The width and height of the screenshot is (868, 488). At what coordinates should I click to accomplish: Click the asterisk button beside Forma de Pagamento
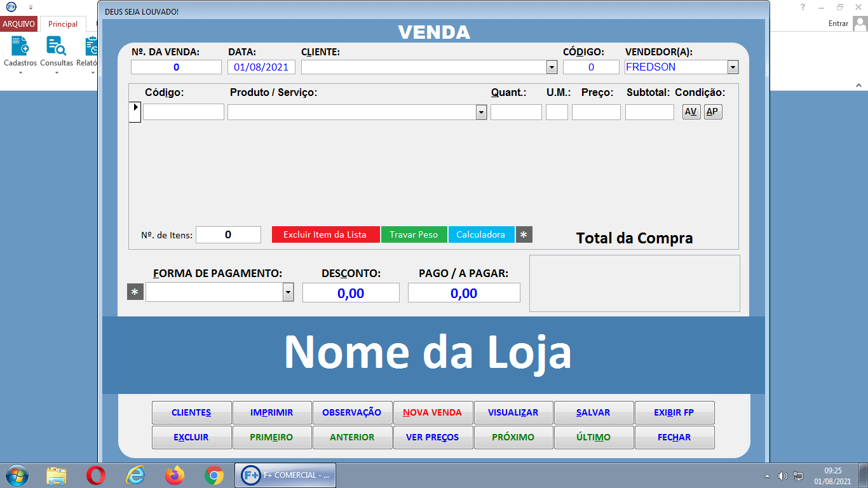[135, 292]
